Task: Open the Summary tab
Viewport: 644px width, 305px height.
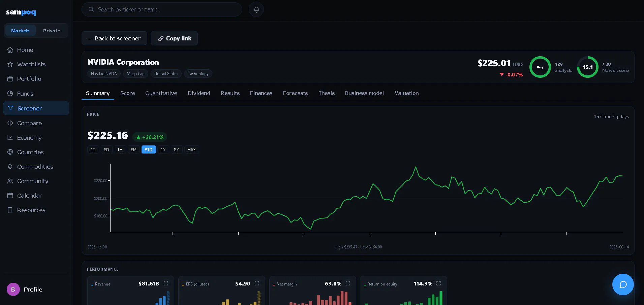Action: [x=98, y=93]
